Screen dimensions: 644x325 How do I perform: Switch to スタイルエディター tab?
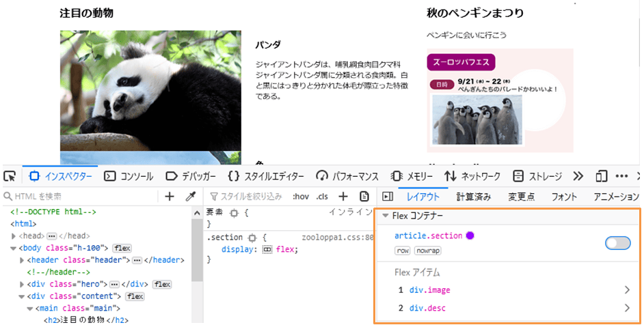tap(266, 176)
